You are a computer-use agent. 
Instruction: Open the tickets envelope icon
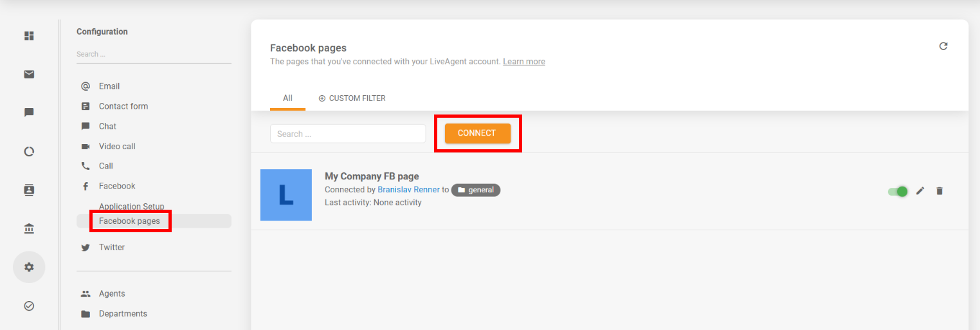coord(29,74)
